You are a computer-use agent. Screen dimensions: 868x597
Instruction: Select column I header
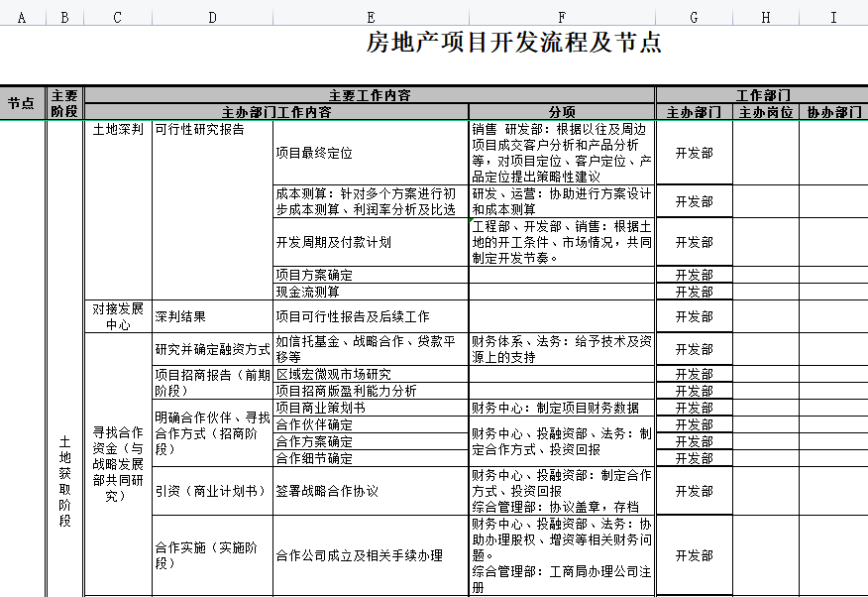833,18
